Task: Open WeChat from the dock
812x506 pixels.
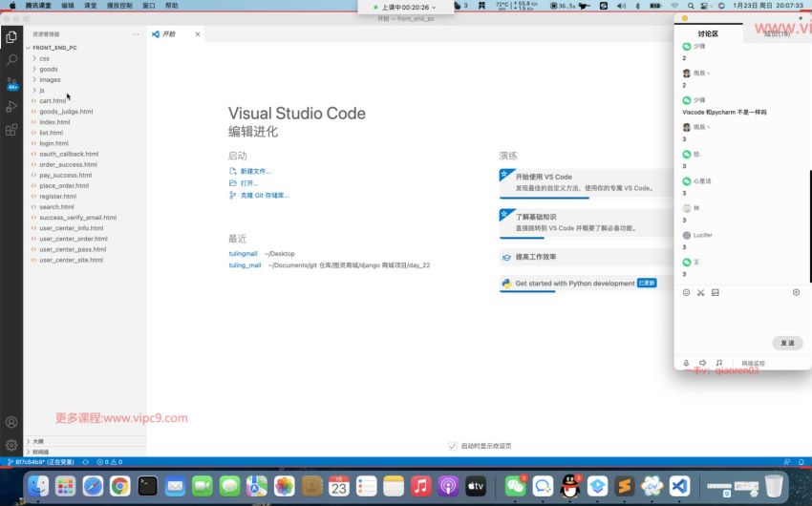Action: click(515, 486)
